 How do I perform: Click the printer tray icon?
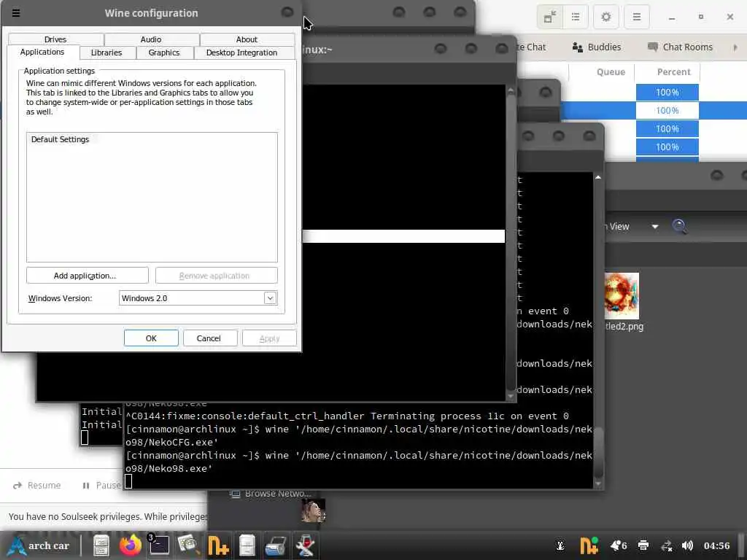[643, 545]
